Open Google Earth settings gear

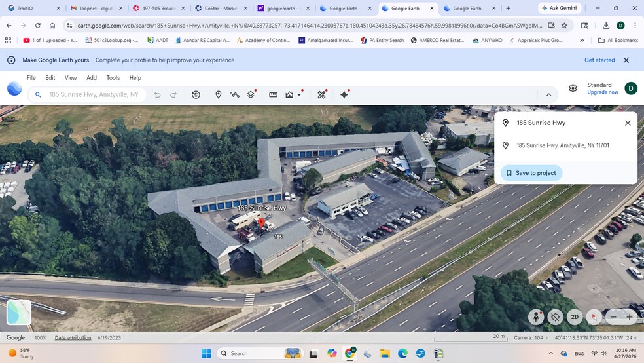click(573, 88)
